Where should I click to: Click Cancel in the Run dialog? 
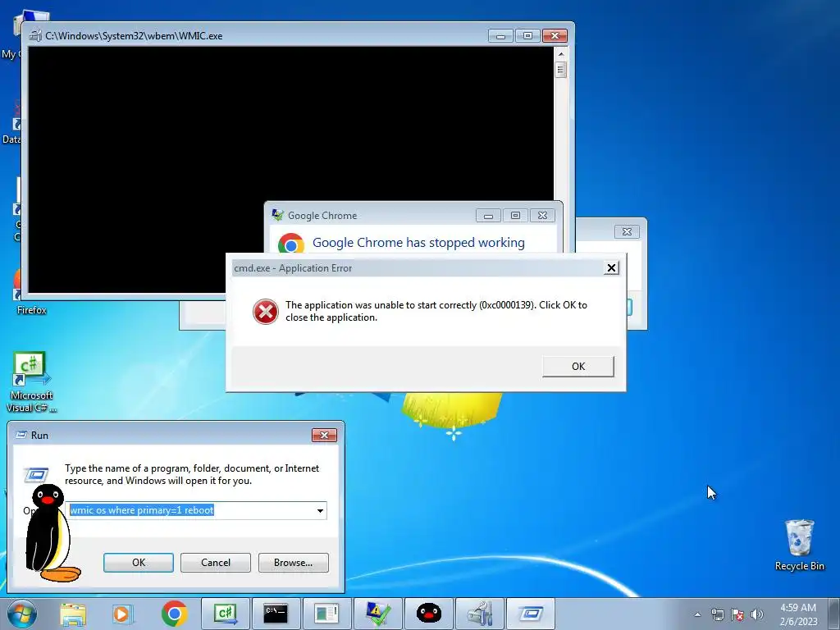[216, 563]
